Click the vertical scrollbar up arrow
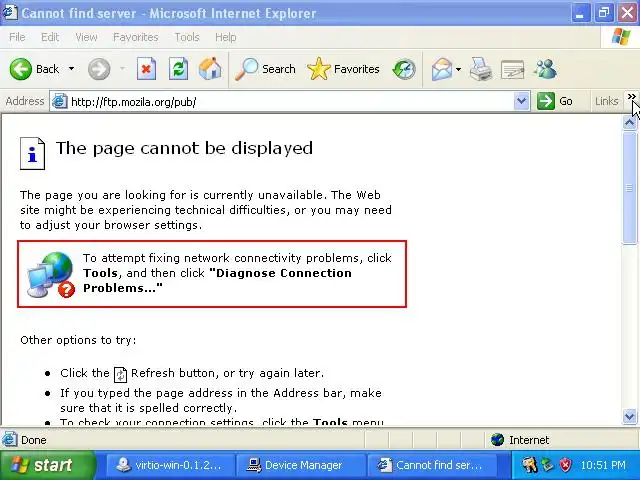The height and width of the screenshot is (480, 640). (x=629, y=123)
